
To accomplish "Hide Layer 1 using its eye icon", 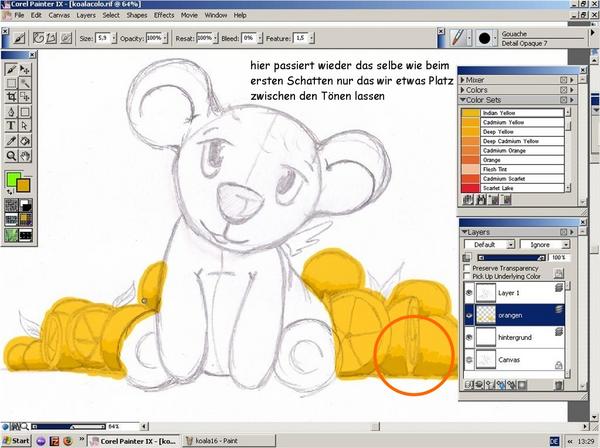I will (x=469, y=293).
